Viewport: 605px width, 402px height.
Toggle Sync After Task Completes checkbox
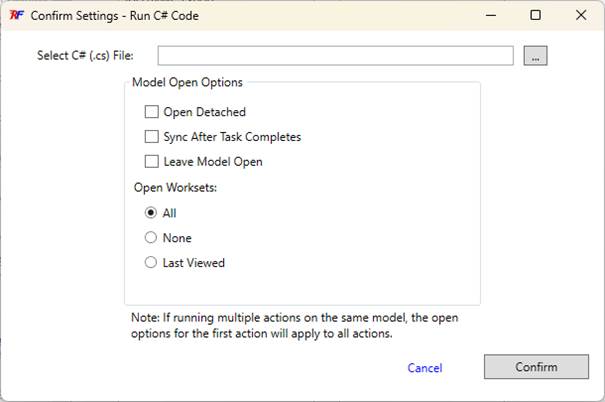152,137
